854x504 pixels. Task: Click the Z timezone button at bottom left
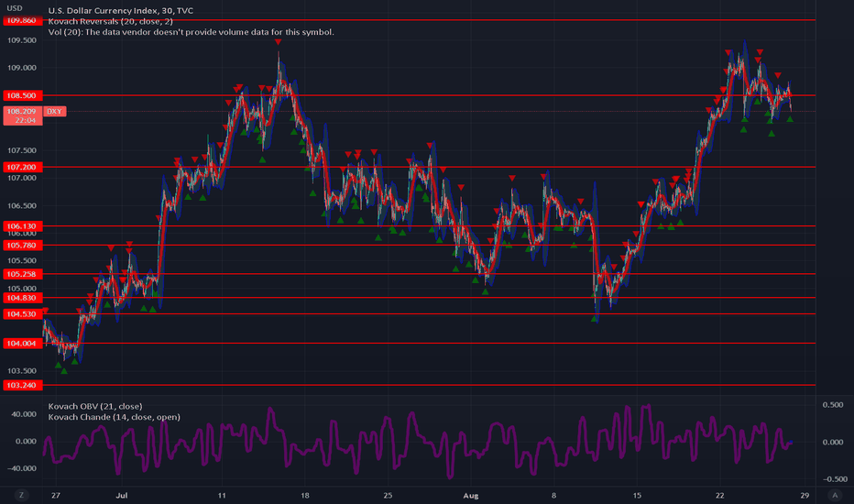tap(21, 495)
